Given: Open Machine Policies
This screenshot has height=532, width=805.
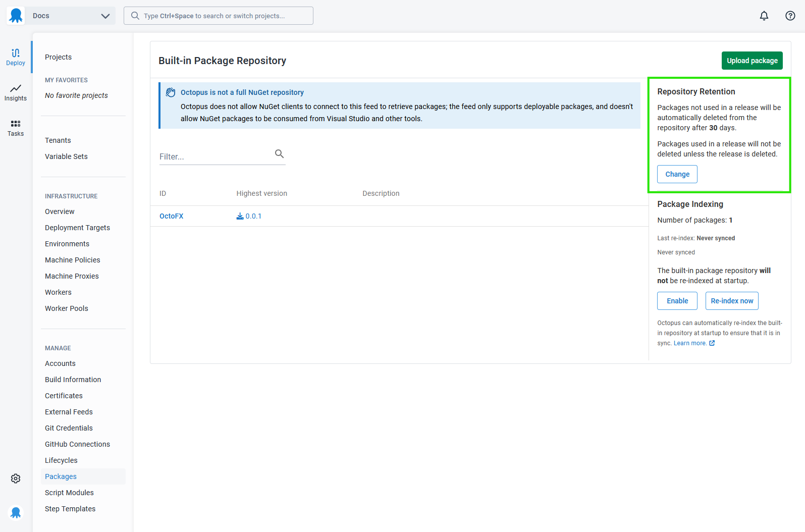Looking at the screenshot, I should coord(73,260).
